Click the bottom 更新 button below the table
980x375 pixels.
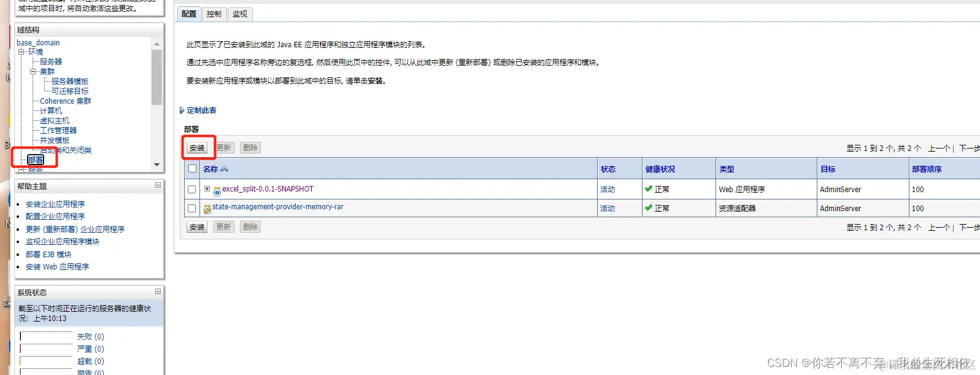click(224, 227)
